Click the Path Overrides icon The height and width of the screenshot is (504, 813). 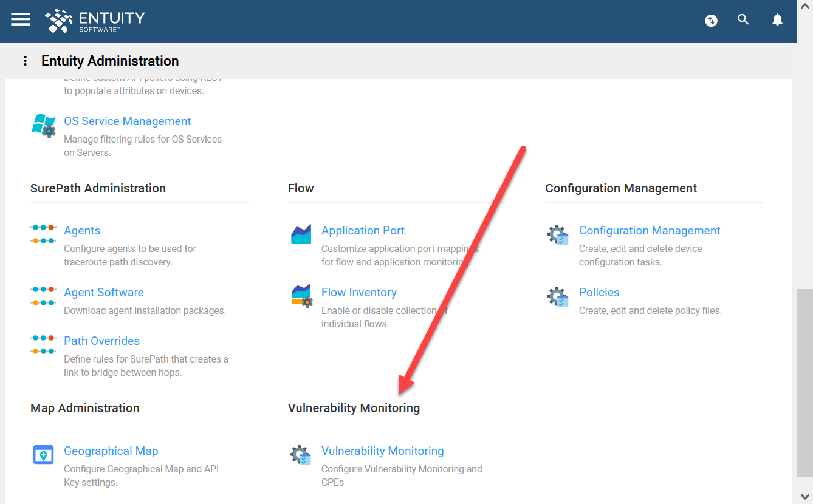coord(43,344)
